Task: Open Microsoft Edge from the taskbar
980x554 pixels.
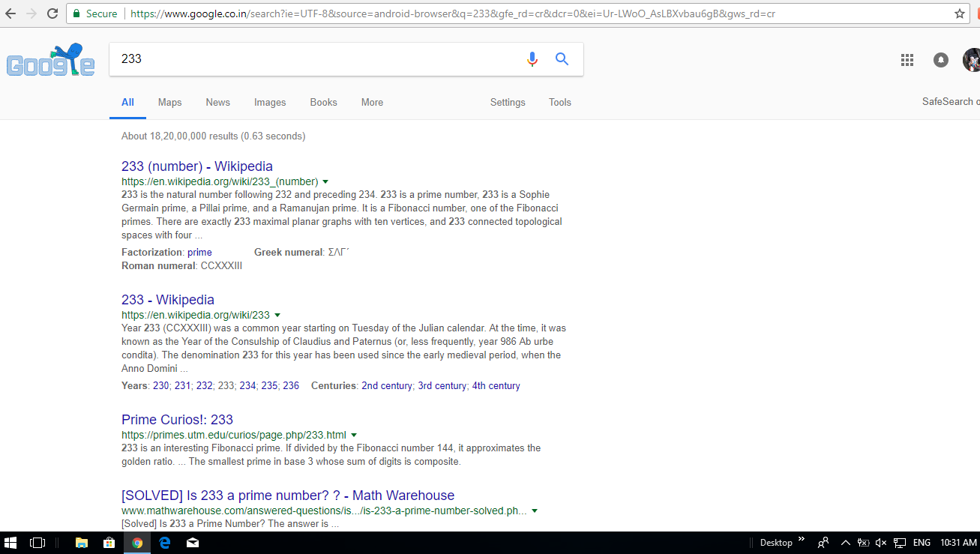Action: coord(165,543)
